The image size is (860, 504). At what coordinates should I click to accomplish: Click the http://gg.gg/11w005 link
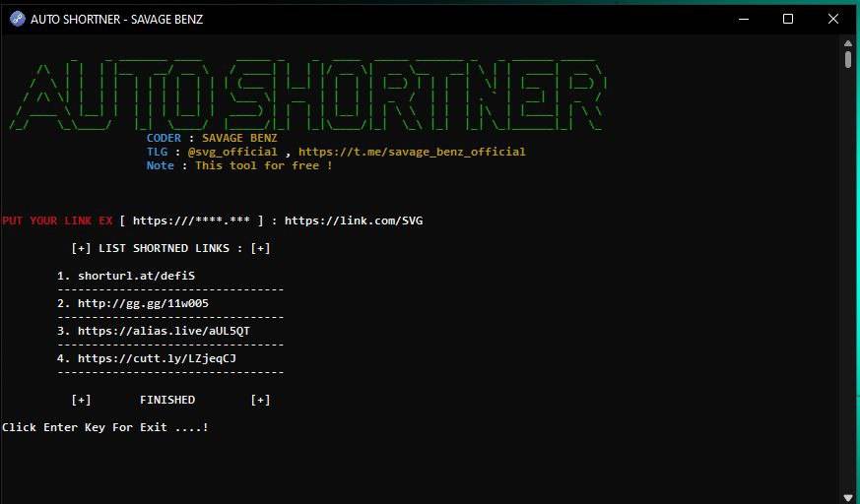[143, 303]
